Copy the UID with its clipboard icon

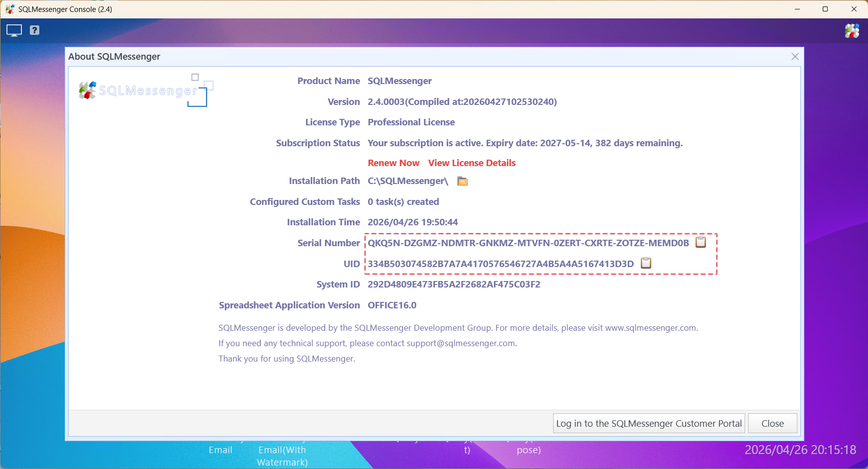pos(646,263)
